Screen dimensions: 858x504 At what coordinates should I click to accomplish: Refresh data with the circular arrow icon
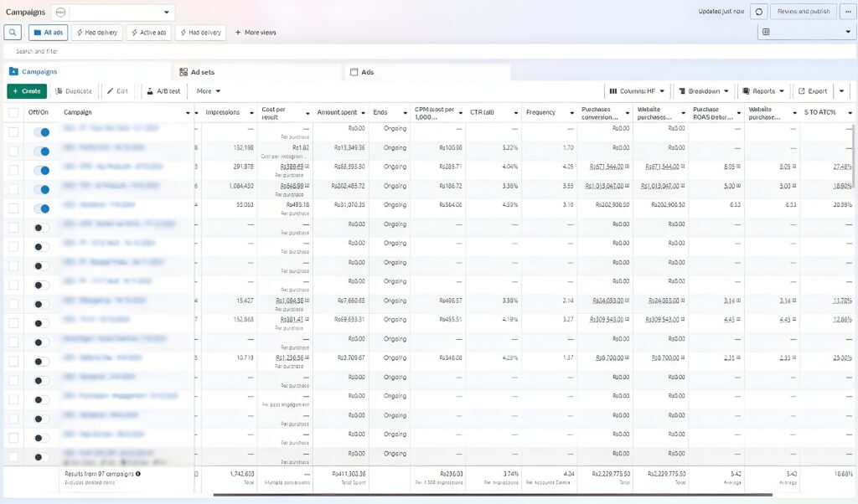tap(759, 12)
